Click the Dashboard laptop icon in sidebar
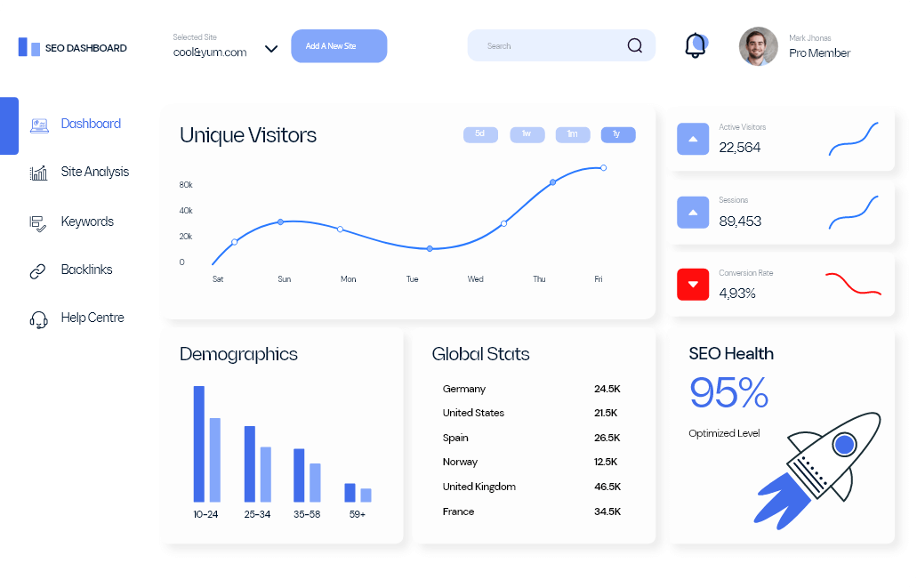The height and width of the screenshot is (588, 917). pyautogui.click(x=39, y=125)
